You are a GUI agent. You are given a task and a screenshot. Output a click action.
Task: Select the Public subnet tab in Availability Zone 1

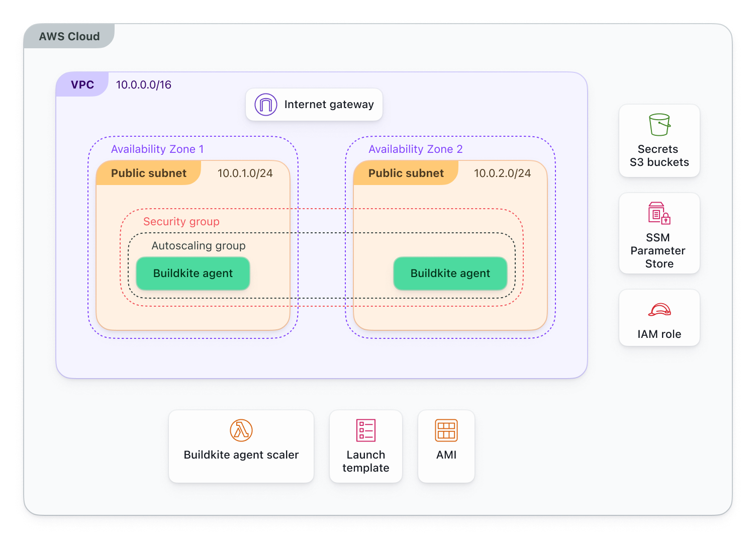[x=148, y=173]
